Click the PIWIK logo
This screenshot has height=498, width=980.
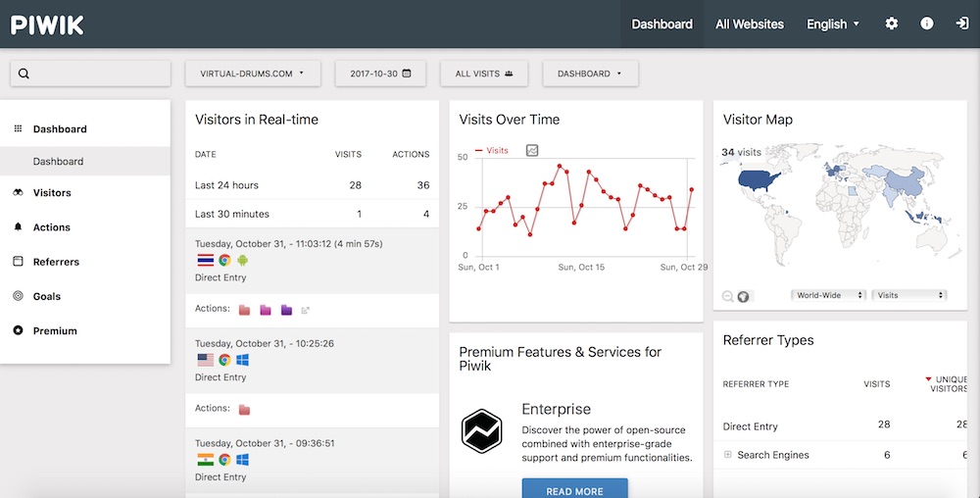tap(47, 25)
